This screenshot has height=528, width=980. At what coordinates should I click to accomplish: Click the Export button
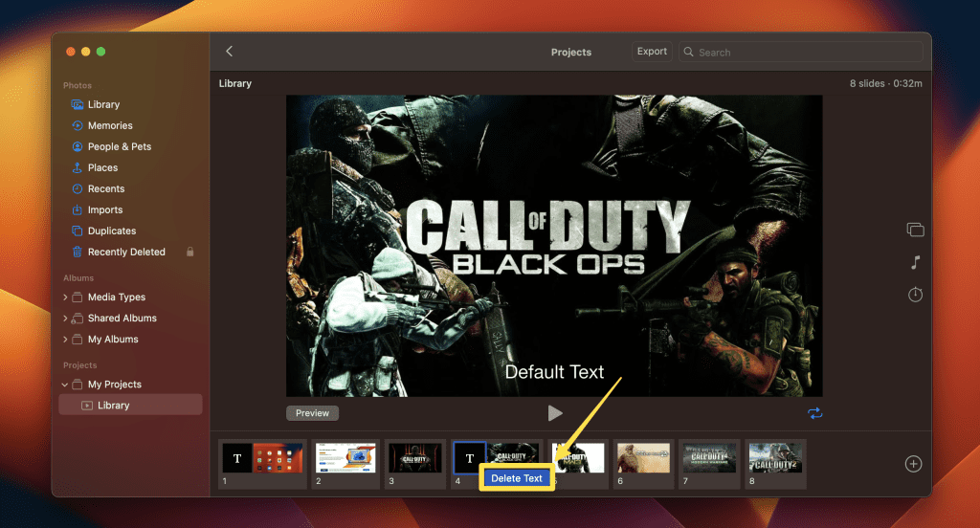tap(652, 52)
